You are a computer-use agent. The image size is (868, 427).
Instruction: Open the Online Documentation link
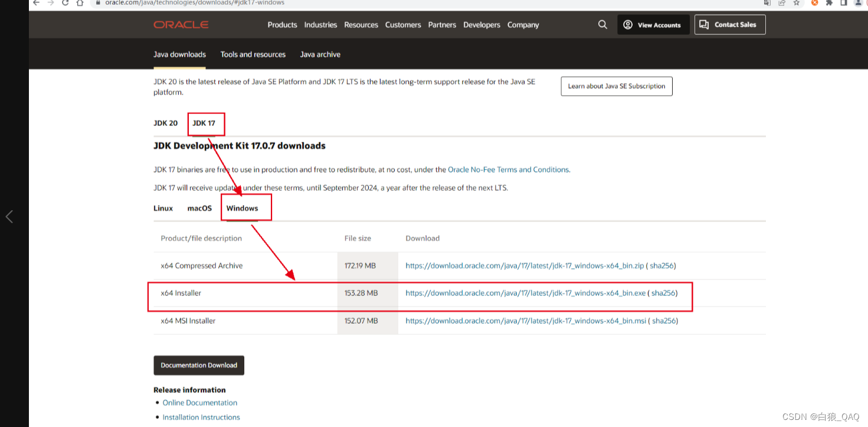click(200, 403)
